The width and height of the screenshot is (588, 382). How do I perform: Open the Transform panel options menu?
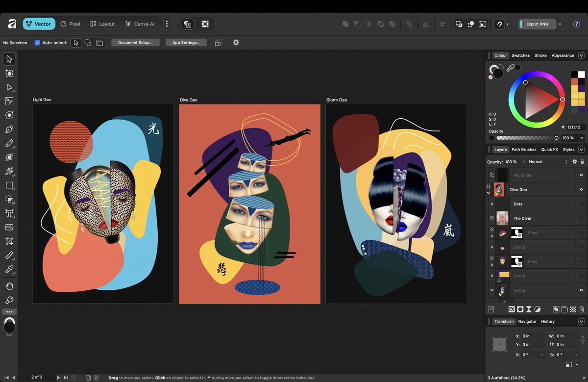581,321
